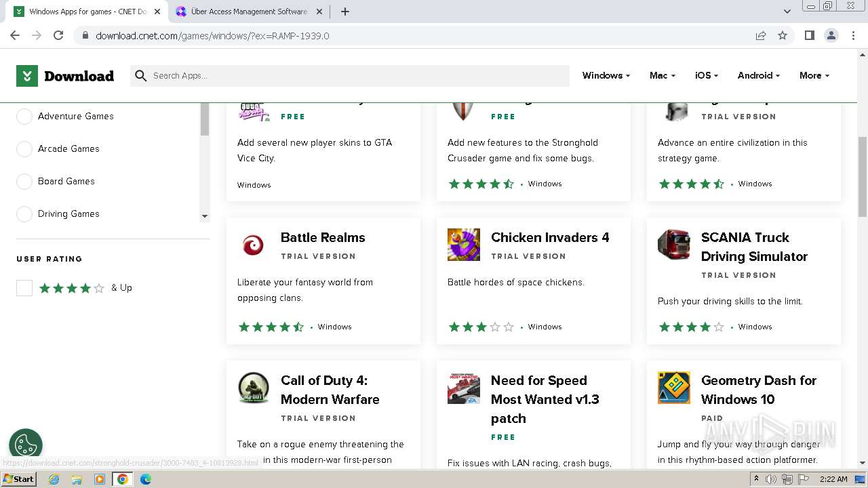868x488 pixels.
Task: Open Geometry Dash app icon
Action: click(x=674, y=388)
